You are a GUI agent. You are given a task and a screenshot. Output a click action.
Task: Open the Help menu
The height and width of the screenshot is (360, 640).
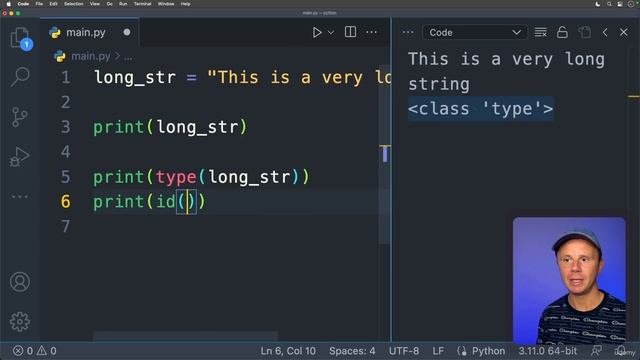[185, 4]
